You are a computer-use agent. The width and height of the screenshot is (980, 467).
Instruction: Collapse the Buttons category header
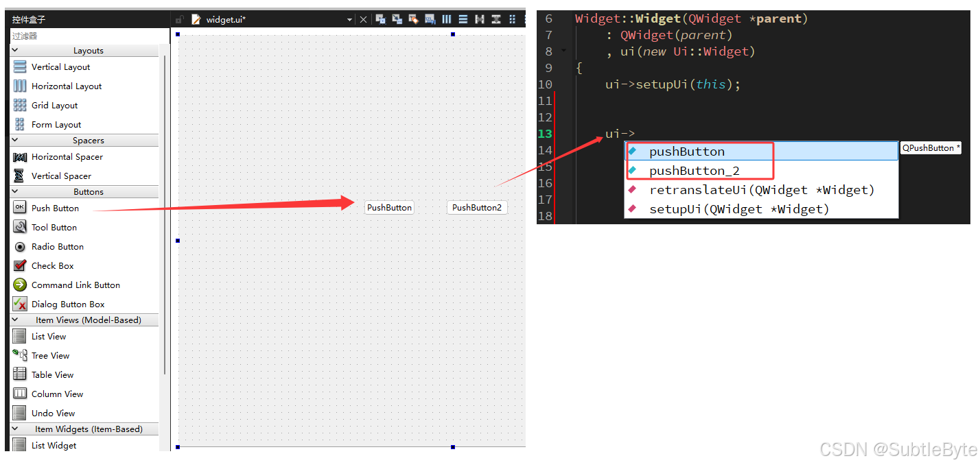pos(84,191)
